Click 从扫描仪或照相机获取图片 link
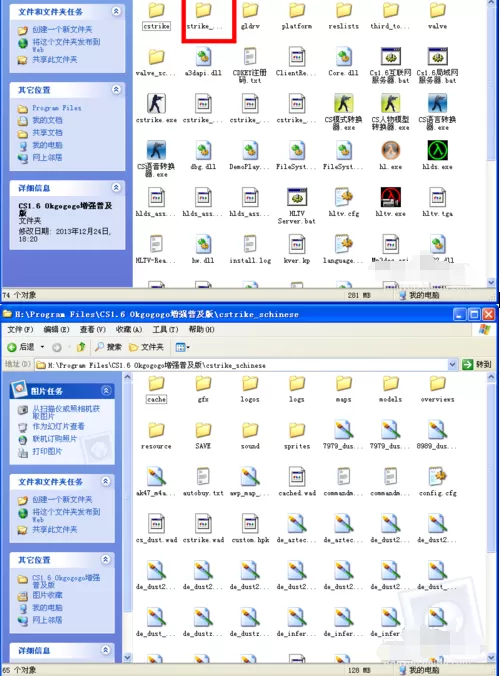 [66, 412]
